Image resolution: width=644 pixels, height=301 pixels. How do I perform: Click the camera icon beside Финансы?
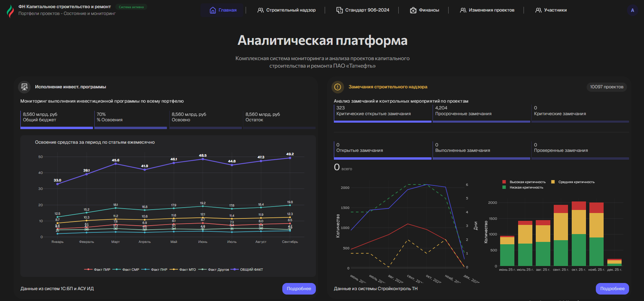[x=413, y=10]
